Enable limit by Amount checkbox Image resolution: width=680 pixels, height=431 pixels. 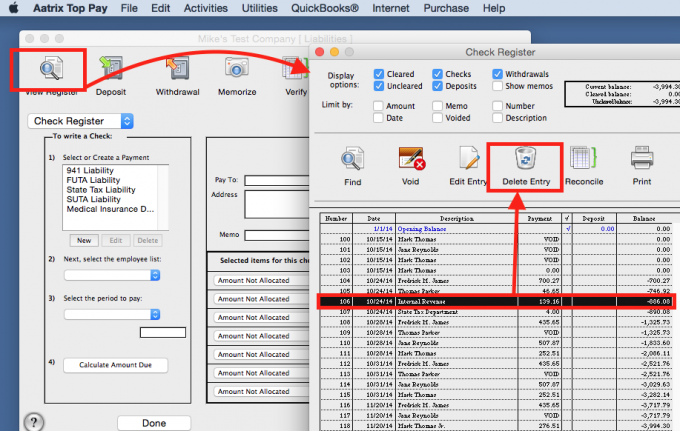[378, 106]
